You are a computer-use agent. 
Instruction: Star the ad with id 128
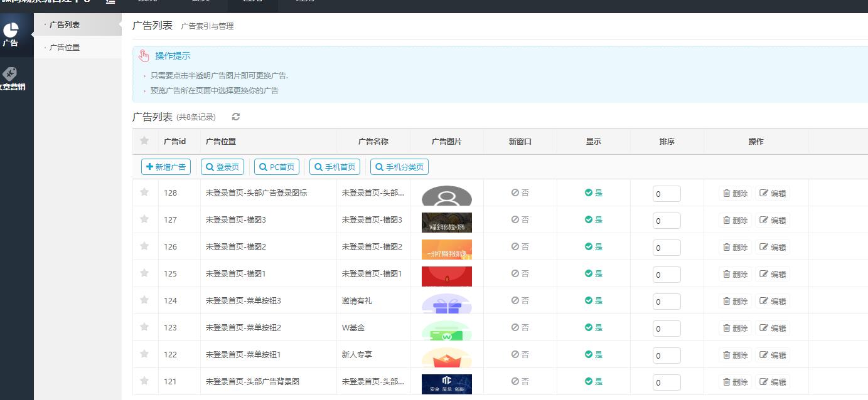click(x=144, y=193)
